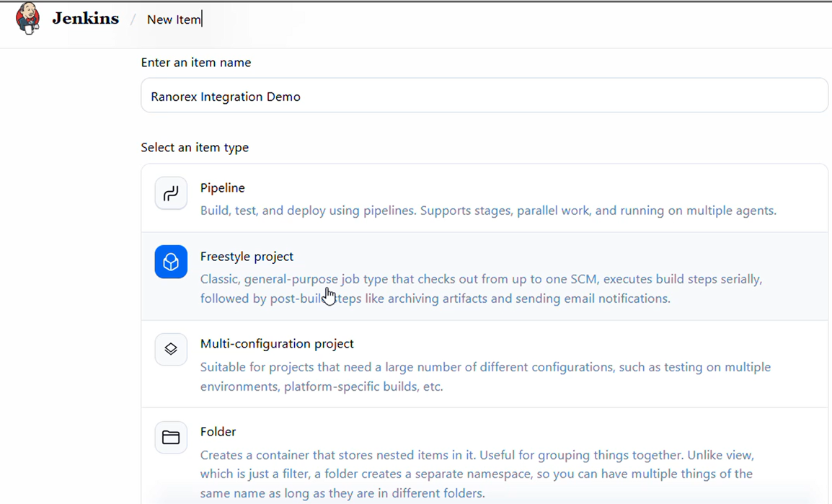
Task: Click the New Item breadcrumb
Action: [x=174, y=19]
